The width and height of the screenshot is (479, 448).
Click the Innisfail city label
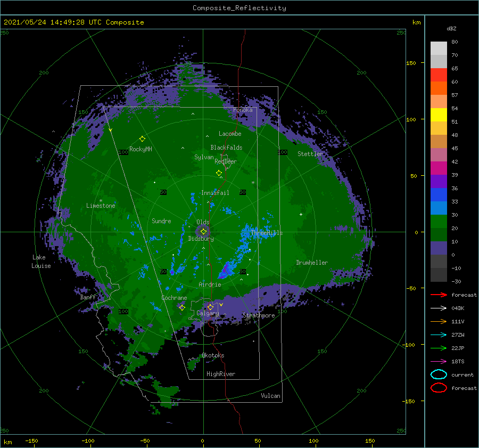coord(215,193)
